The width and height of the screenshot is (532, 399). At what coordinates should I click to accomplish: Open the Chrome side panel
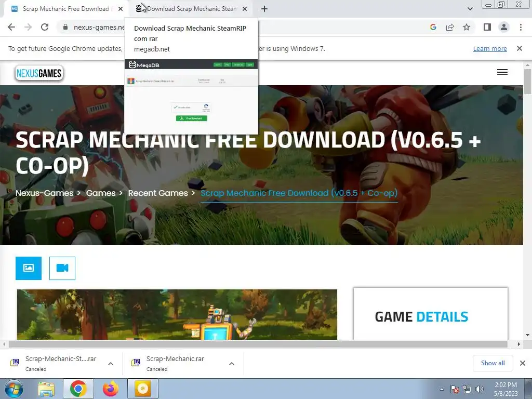pos(487,27)
